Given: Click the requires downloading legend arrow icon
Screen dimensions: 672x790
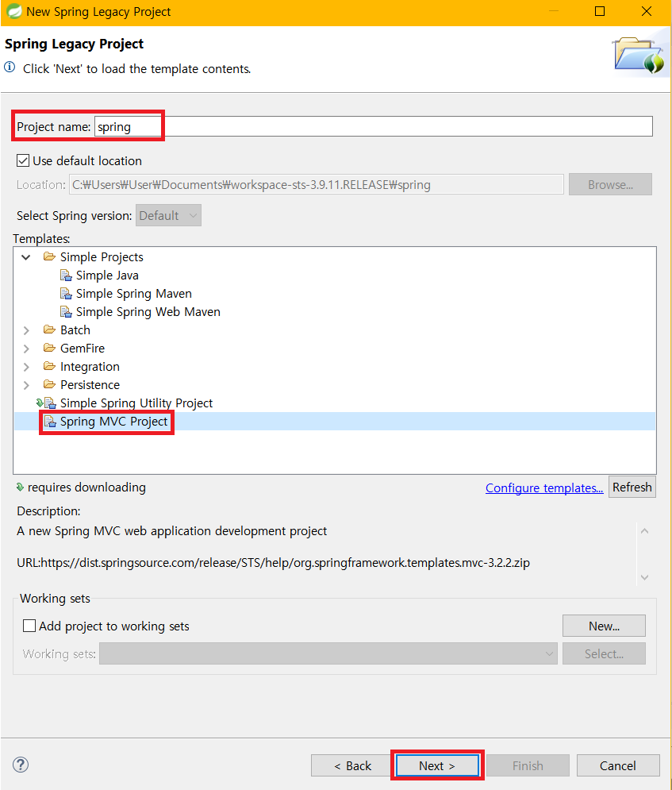Looking at the screenshot, I should pyautogui.click(x=20, y=487).
